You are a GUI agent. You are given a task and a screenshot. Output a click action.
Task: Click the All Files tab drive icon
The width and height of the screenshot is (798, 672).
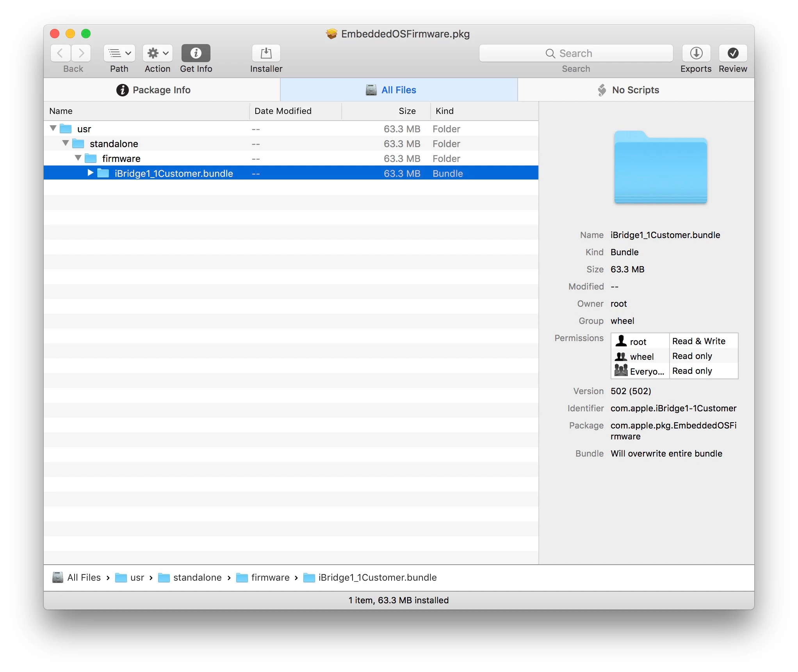(x=371, y=90)
